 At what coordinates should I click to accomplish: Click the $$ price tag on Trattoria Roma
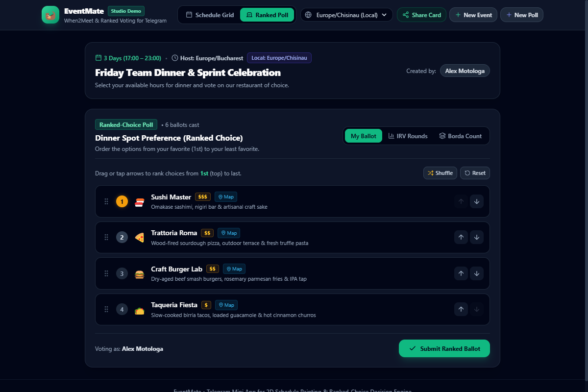click(207, 233)
